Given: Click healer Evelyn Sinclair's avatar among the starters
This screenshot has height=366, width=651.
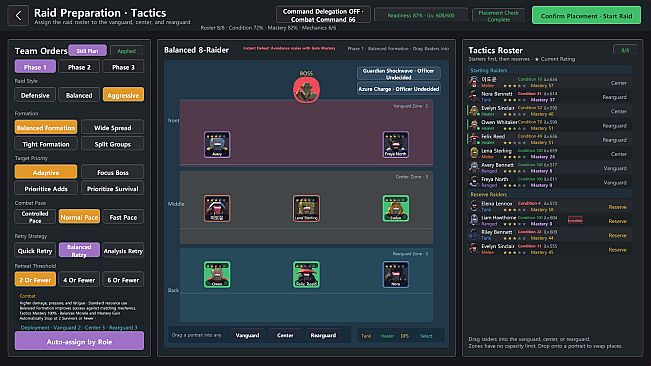Looking at the screenshot, I should [473, 110].
